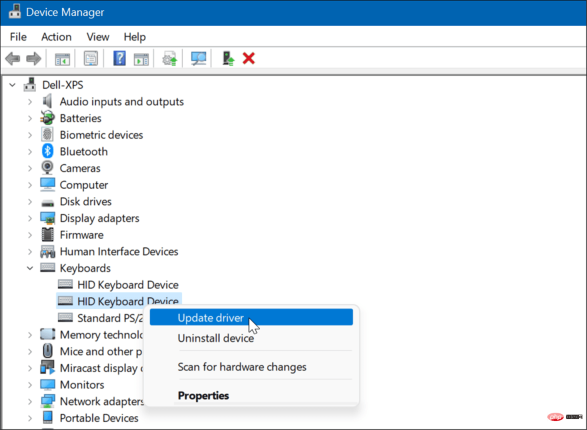The image size is (587, 430).
Task: Select the Network adapters label
Action: (102, 401)
